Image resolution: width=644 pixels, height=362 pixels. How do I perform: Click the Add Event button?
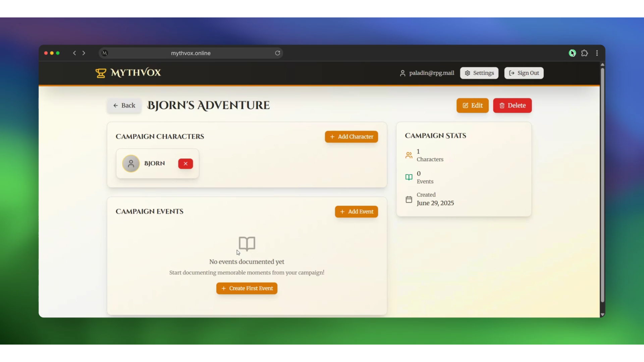(356, 212)
